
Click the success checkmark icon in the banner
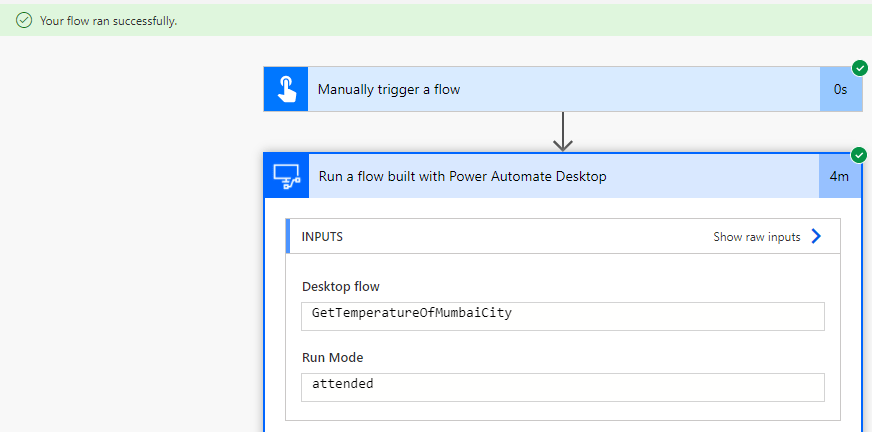pos(24,21)
